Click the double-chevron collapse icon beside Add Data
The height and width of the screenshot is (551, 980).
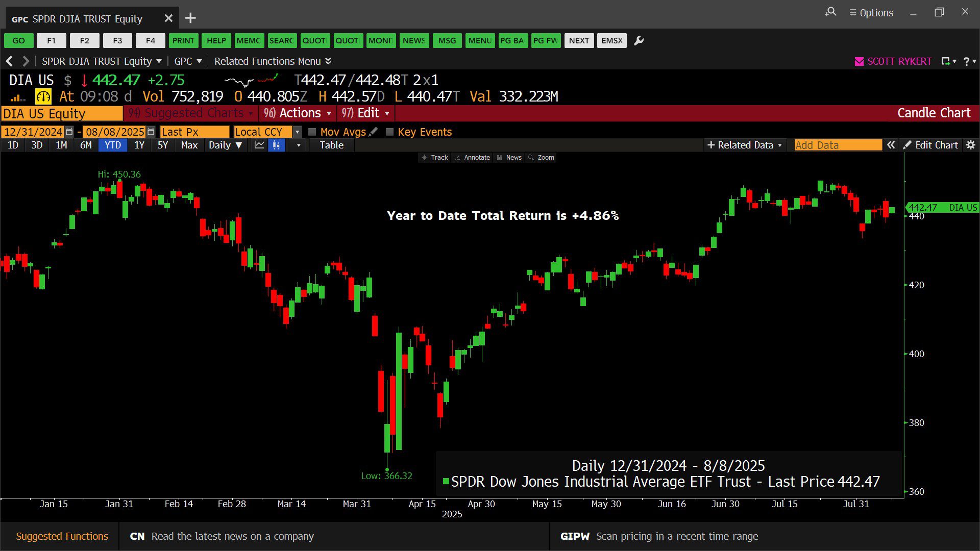[x=891, y=145]
